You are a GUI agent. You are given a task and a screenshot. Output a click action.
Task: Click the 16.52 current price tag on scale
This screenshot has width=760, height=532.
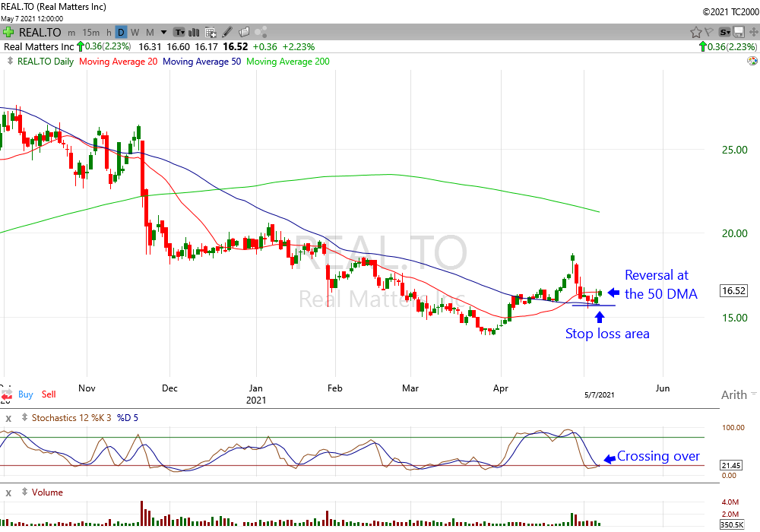(x=733, y=291)
